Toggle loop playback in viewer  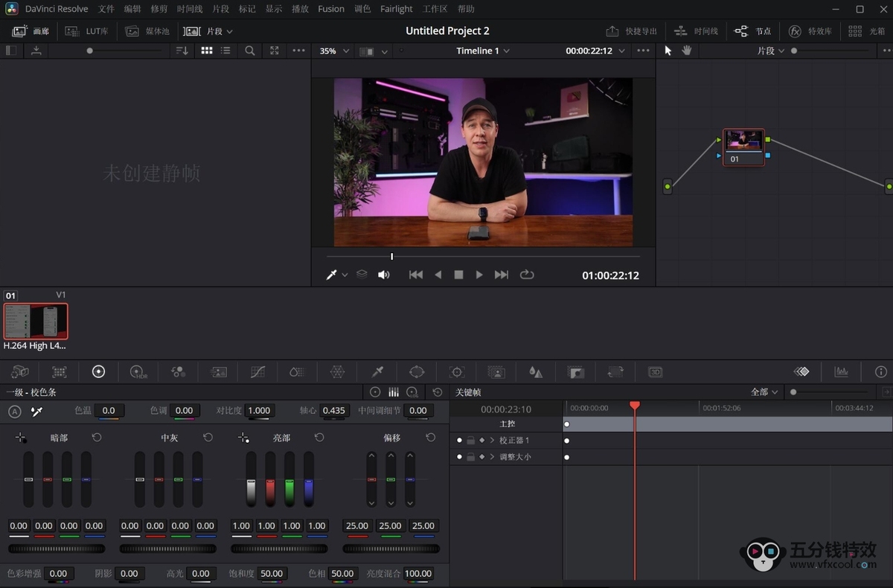coord(527,275)
